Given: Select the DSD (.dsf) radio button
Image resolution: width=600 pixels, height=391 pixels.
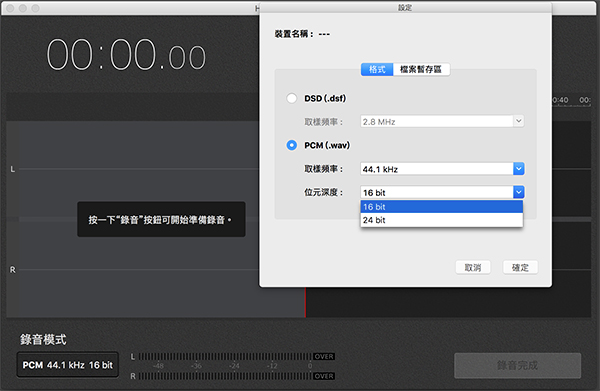Looking at the screenshot, I should point(292,98).
